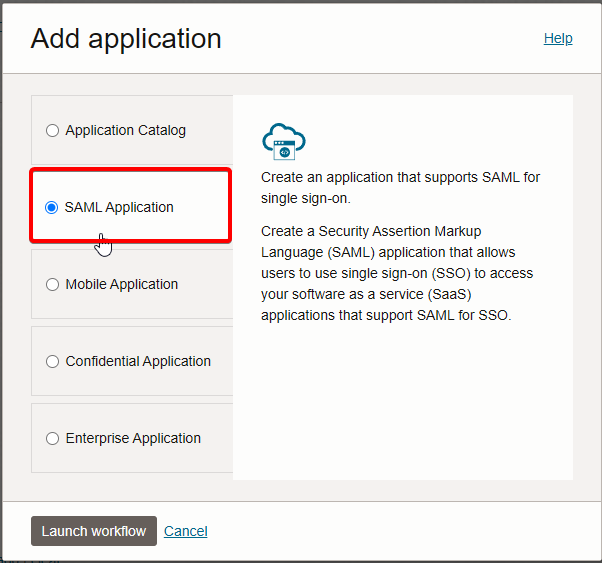
Task: Select the Mobile Application radio button
Action: click(52, 285)
